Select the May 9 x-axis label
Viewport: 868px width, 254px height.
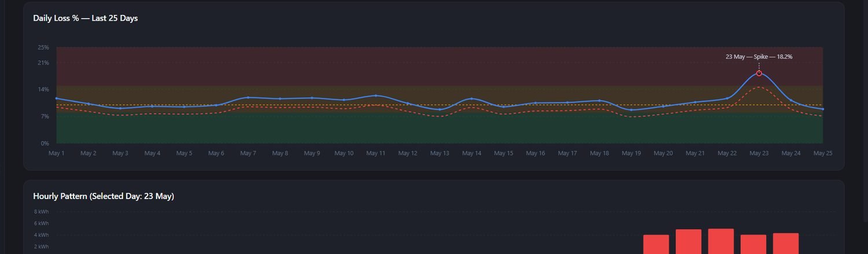pyautogui.click(x=312, y=153)
